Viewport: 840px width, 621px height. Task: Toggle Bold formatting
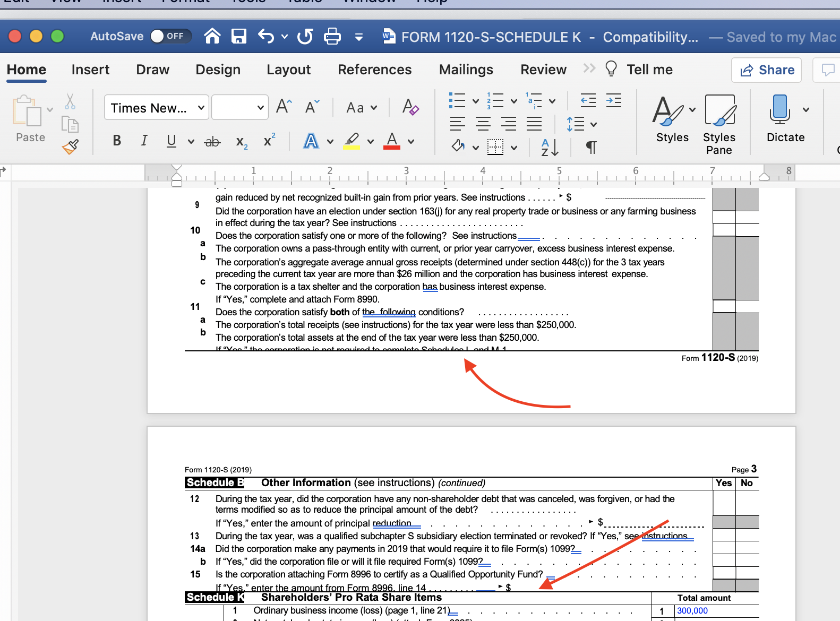click(117, 141)
